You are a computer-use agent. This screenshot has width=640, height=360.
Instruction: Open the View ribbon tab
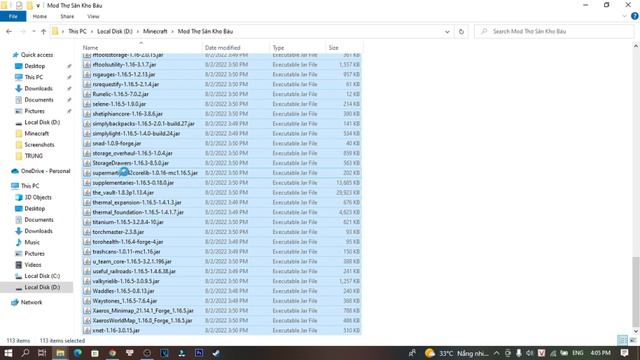click(93, 16)
